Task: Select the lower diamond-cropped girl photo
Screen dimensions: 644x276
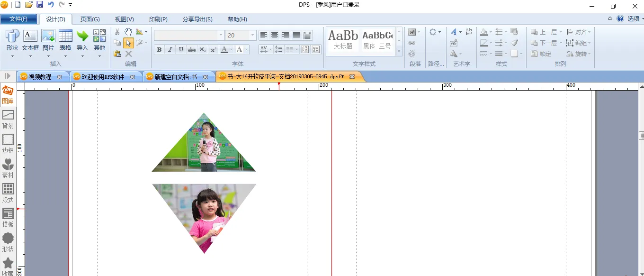Action: click(205, 213)
